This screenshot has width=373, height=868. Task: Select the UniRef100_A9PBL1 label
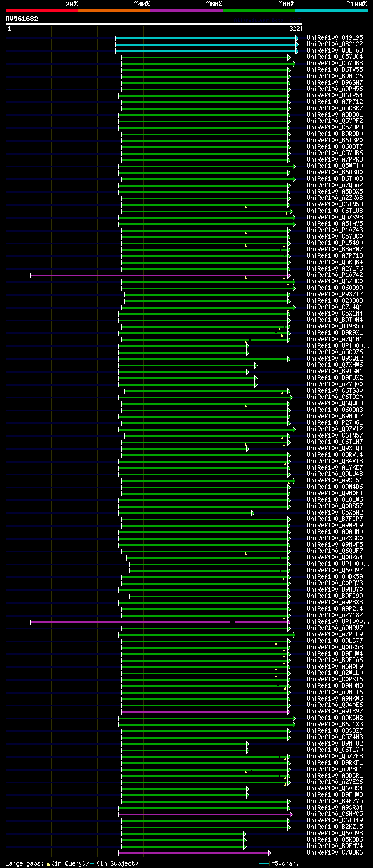tap(335, 769)
